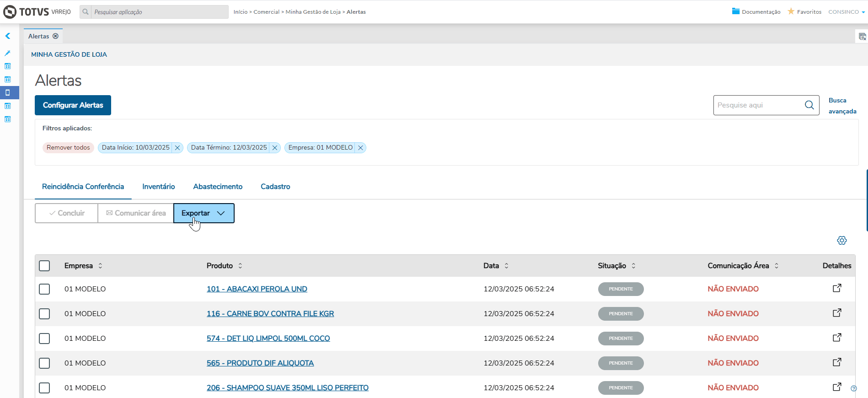Open the Documentação folder icon
The height and width of the screenshot is (398, 868).
pyautogui.click(x=736, y=11)
